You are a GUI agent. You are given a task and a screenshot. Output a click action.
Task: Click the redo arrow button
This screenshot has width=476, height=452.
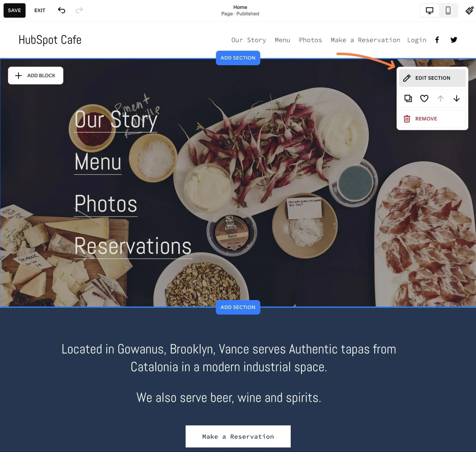pos(79,10)
